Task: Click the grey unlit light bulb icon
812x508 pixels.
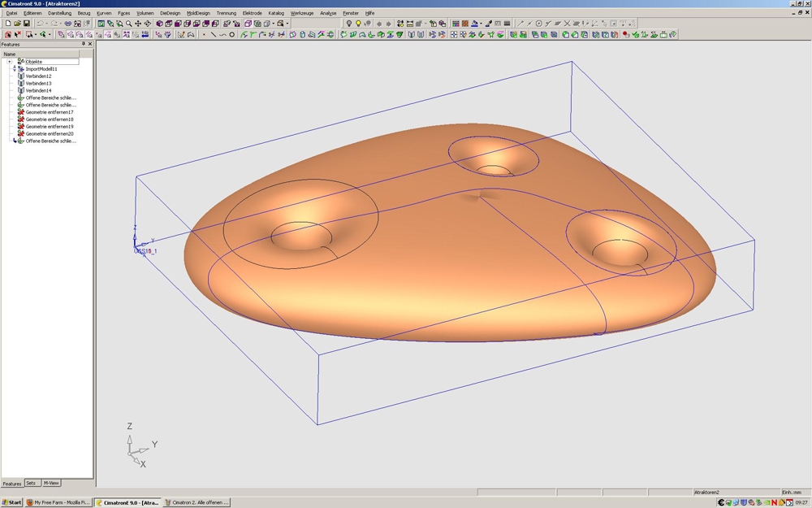Action: tap(349, 24)
